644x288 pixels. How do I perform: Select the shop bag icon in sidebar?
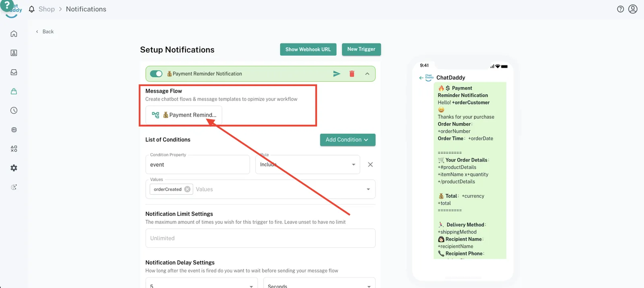pos(14,91)
